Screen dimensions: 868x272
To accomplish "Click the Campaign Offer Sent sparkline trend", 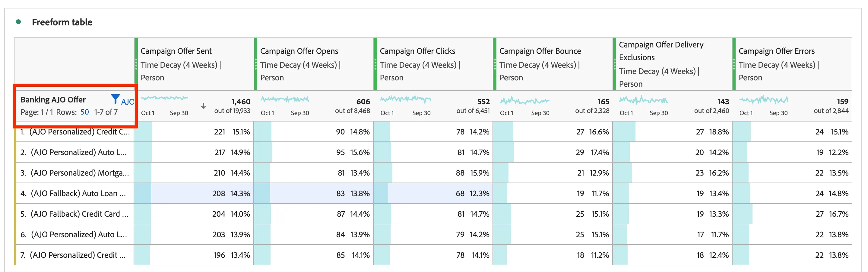I will pos(164,98).
